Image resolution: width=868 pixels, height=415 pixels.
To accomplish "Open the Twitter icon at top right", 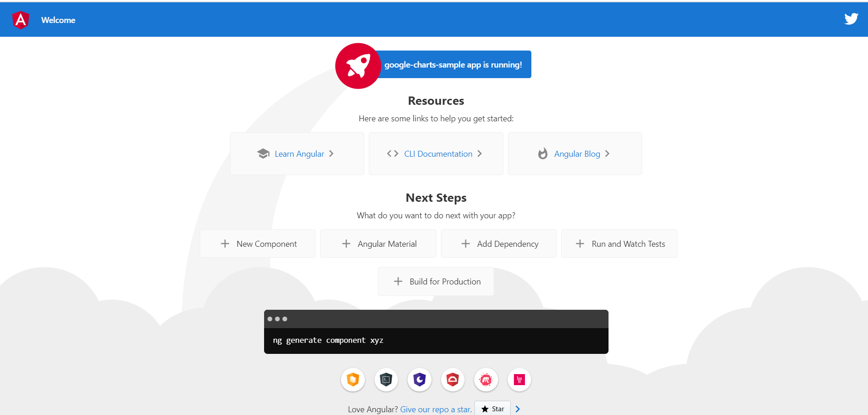I will click(851, 19).
